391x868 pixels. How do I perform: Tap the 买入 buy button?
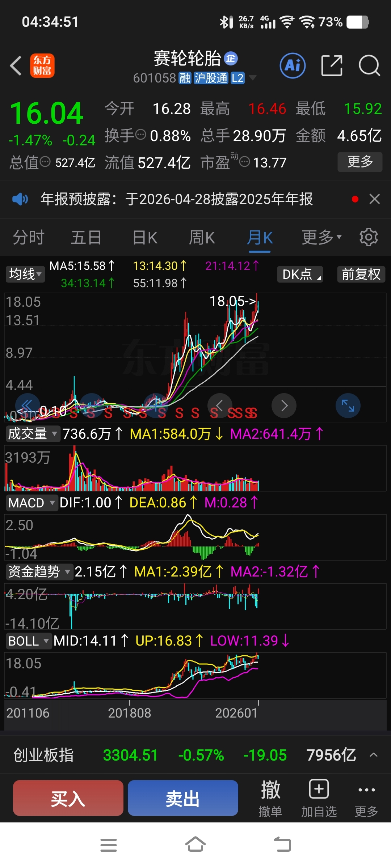click(x=68, y=798)
